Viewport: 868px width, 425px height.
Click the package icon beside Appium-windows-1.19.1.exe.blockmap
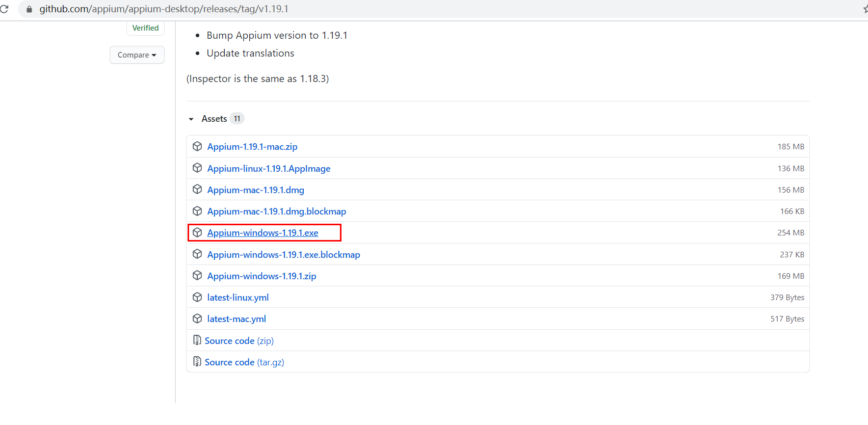tap(197, 254)
